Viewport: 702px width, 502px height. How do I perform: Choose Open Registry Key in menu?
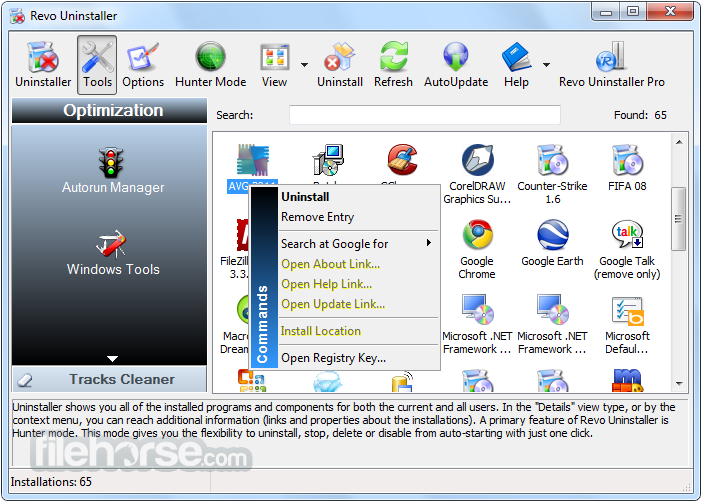pos(358,358)
